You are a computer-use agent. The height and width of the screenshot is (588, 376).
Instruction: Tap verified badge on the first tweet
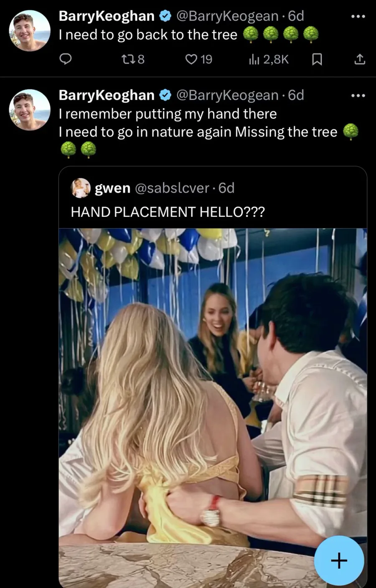(165, 16)
